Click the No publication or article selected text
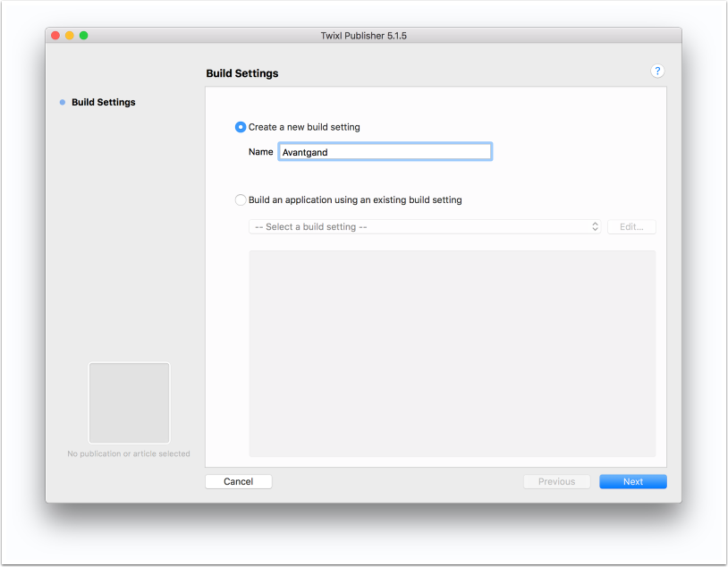 coord(129,453)
